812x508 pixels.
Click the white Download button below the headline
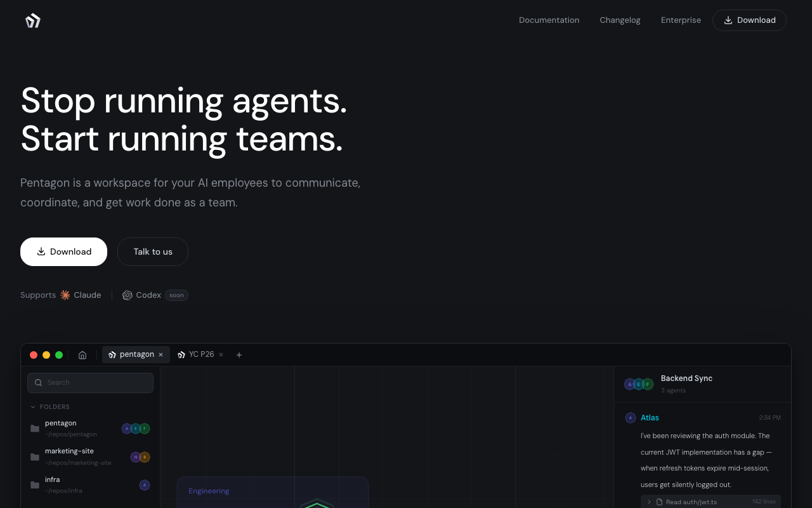point(63,251)
